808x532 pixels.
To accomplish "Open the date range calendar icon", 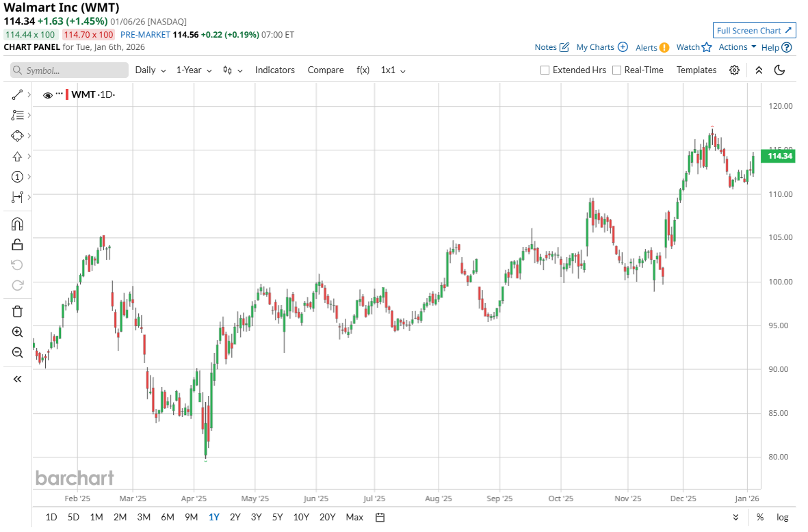I will [380, 517].
